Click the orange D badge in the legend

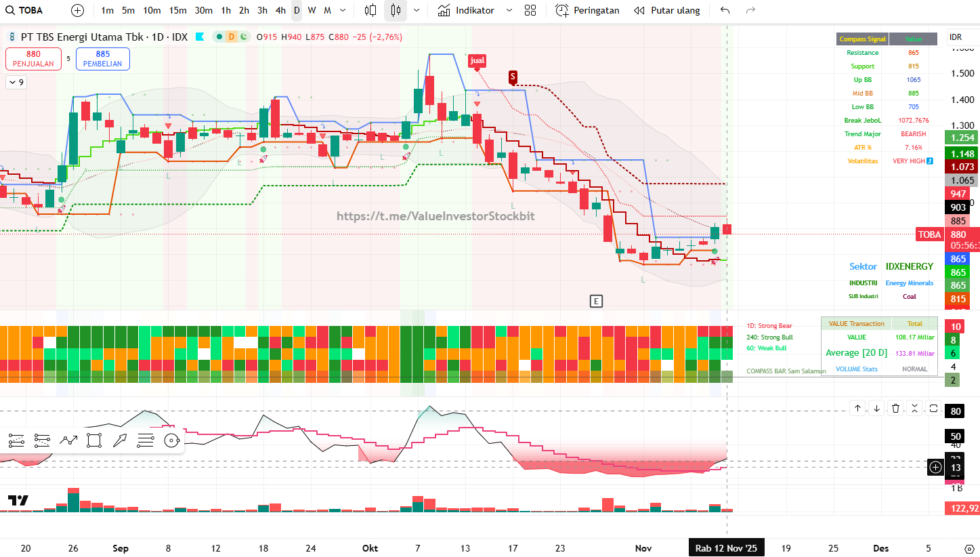[x=231, y=37]
